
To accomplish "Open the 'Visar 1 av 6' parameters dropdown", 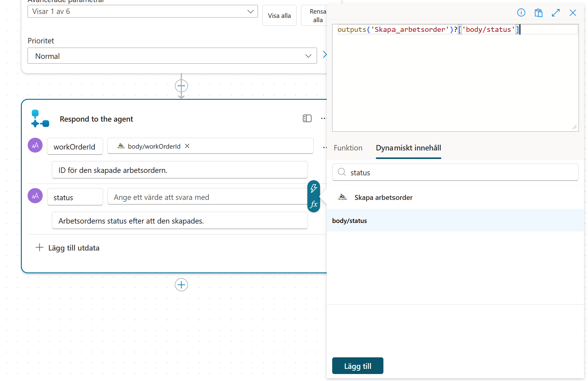I will click(x=143, y=12).
